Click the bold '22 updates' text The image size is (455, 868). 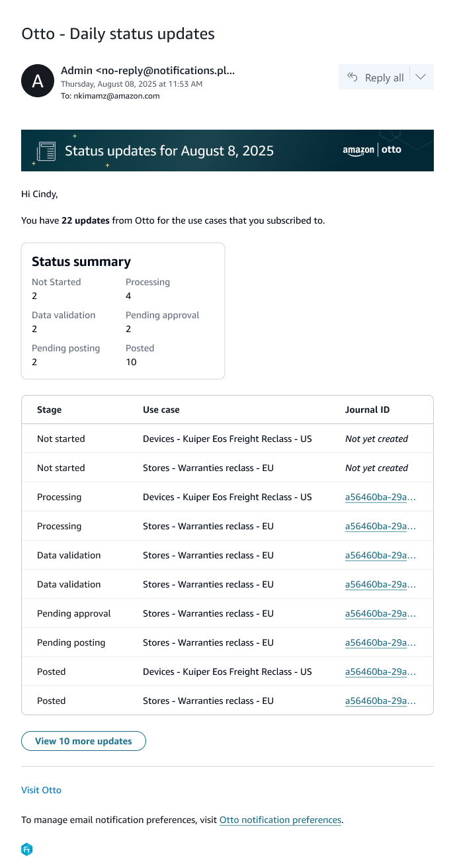tap(85, 220)
